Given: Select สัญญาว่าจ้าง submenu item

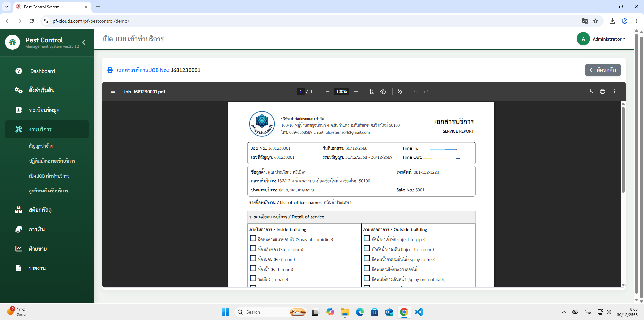Looking at the screenshot, I should (41, 146).
